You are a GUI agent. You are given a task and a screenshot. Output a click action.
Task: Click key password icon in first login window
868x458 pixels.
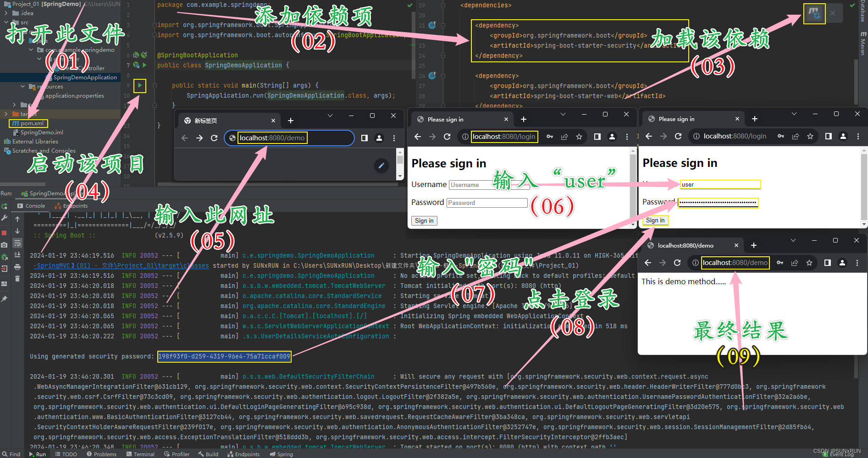(550, 137)
